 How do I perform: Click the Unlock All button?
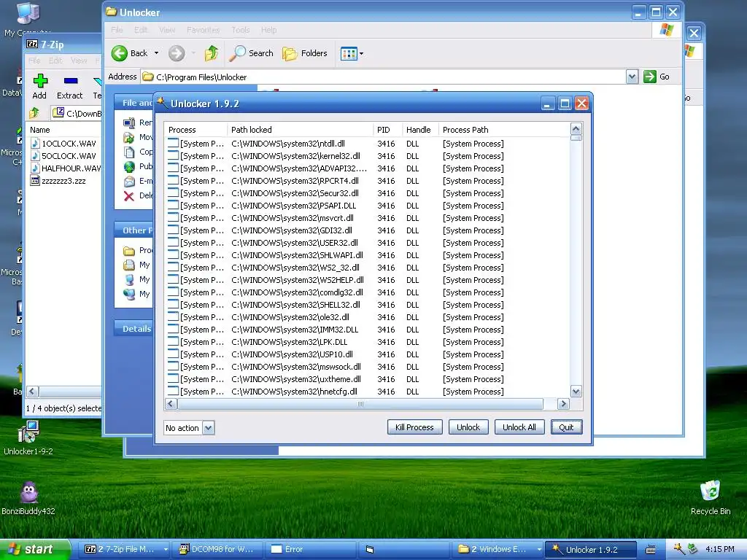click(519, 427)
